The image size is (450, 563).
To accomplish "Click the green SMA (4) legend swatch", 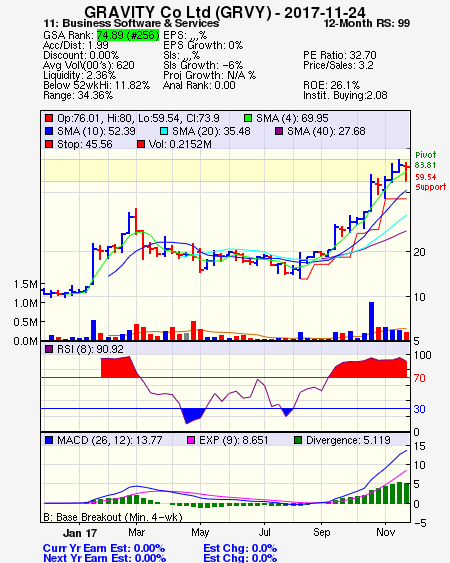I will pos(248,118).
